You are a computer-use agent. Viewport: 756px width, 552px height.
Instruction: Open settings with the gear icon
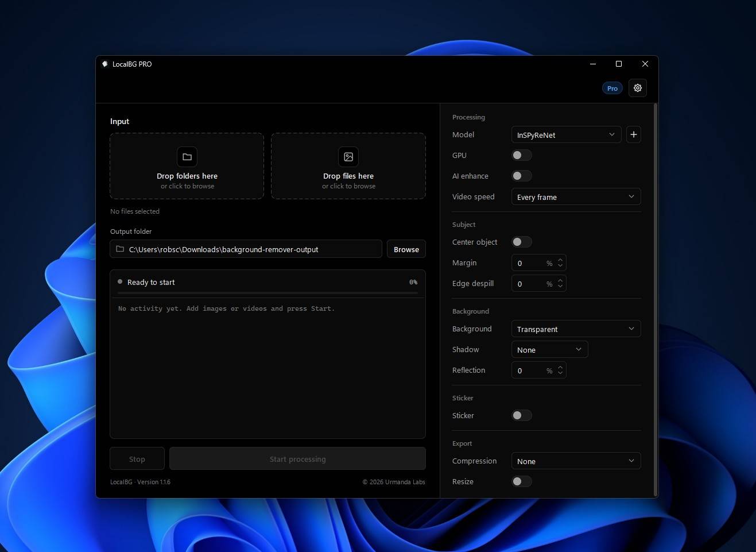[x=638, y=88]
